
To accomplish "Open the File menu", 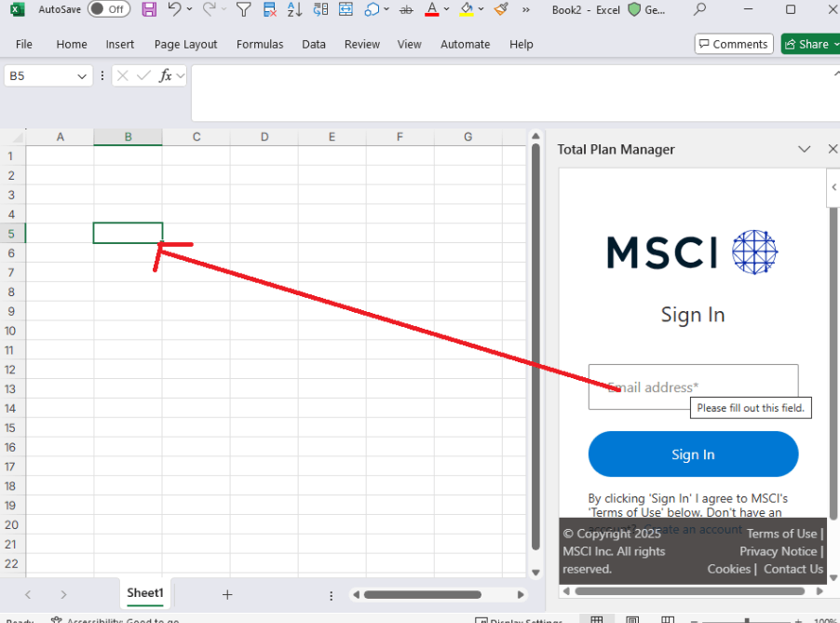I will coord(24,45).
